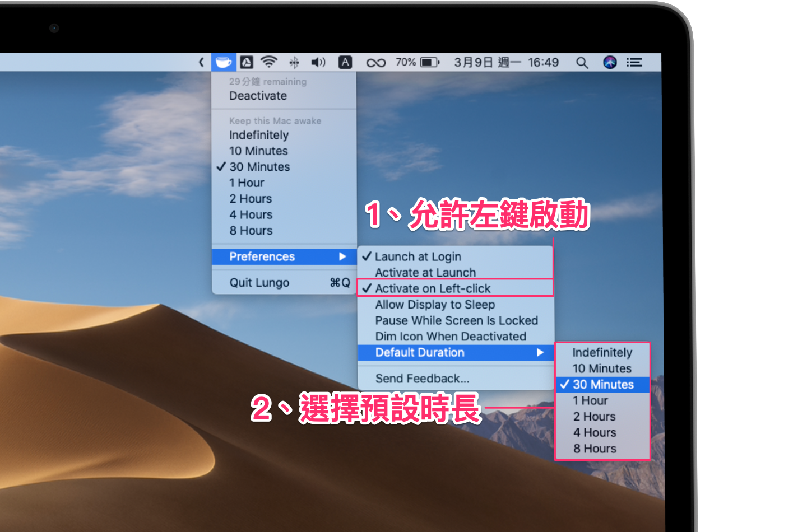Open the Bluetooth menu bar icon
The width and height of the screenshot is (807, 532).
tap(294, 62)
